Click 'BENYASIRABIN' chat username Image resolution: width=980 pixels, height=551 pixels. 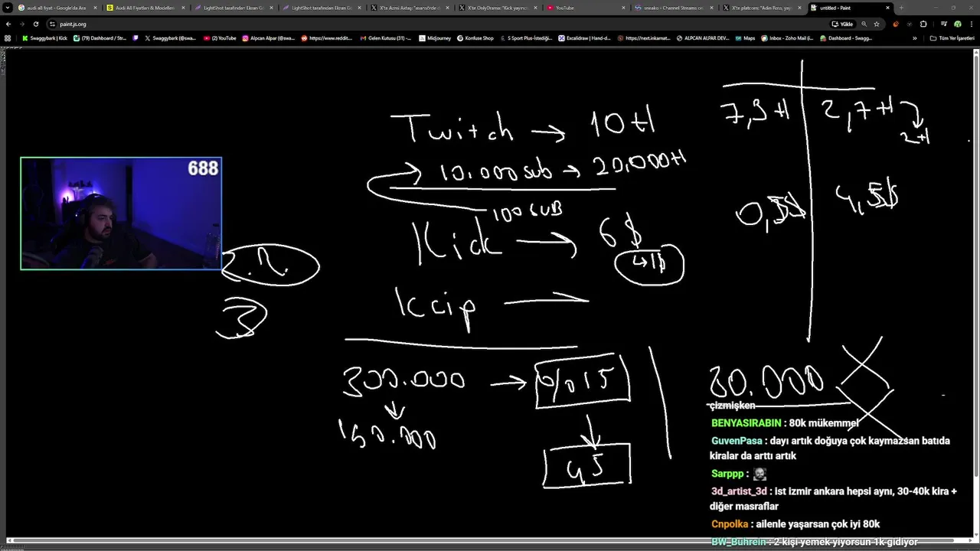(x=746, y=423)
